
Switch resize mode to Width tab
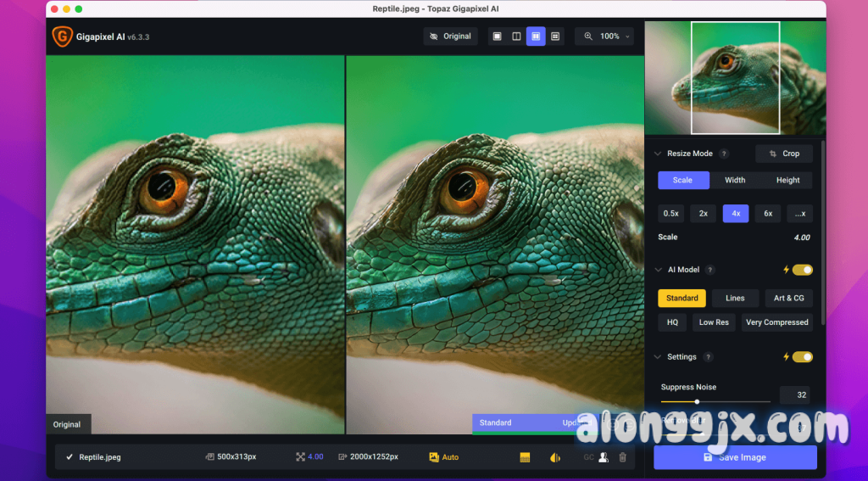(735, 180)
